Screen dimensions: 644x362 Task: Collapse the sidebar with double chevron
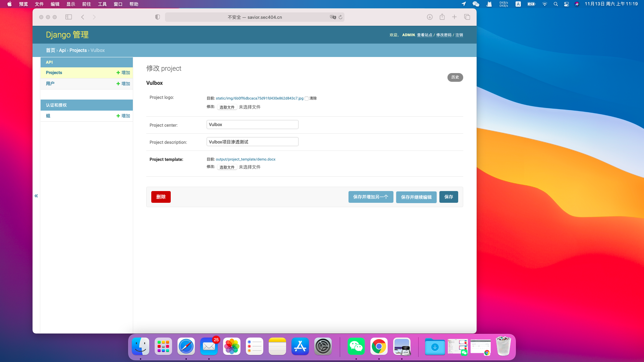coord(36,196)
